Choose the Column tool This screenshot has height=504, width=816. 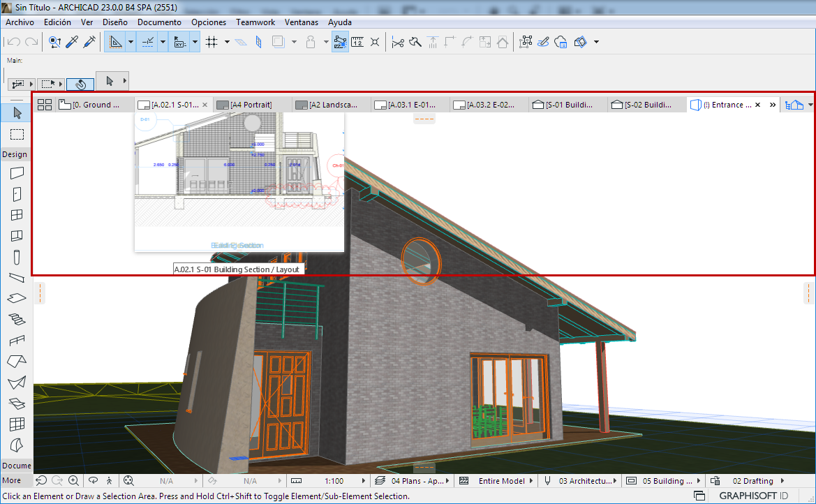[x=17, y=256]
